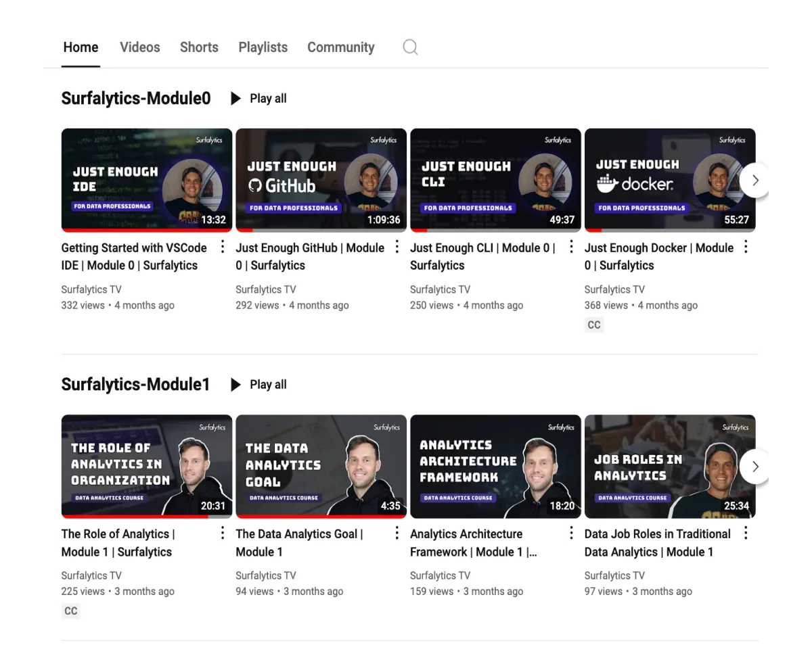The height and width of the screenshot is (664, 812).
Task: Click title Analytics Architecture Framework | Module 1
Action: 474,543
